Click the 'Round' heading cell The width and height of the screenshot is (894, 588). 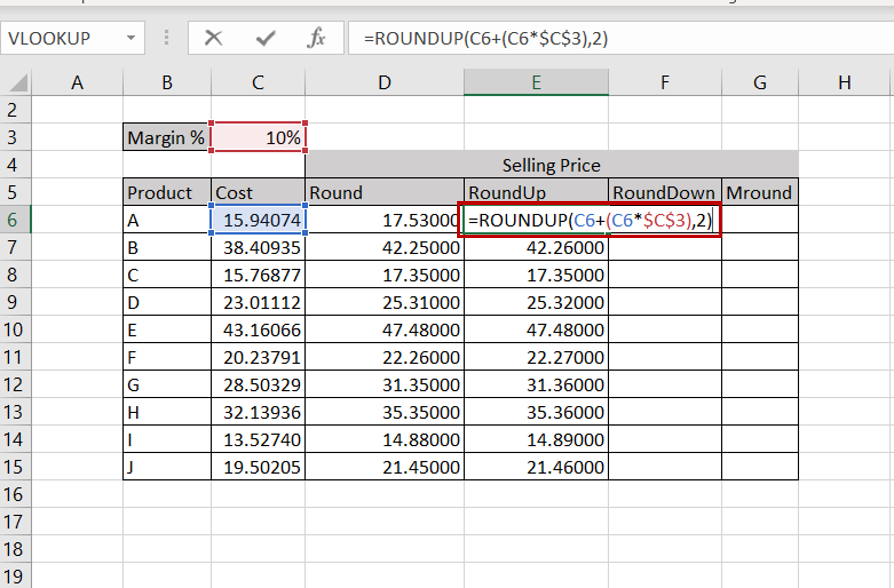pos(384,192)
